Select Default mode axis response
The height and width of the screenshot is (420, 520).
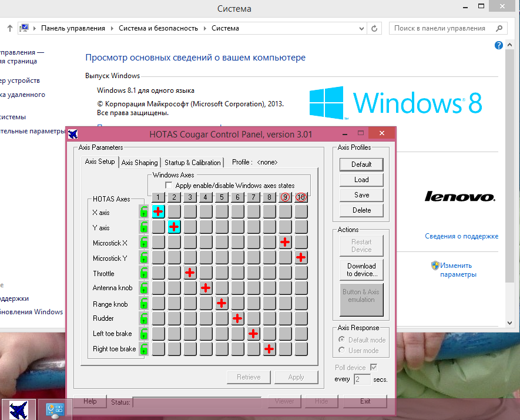click(341, 340)
